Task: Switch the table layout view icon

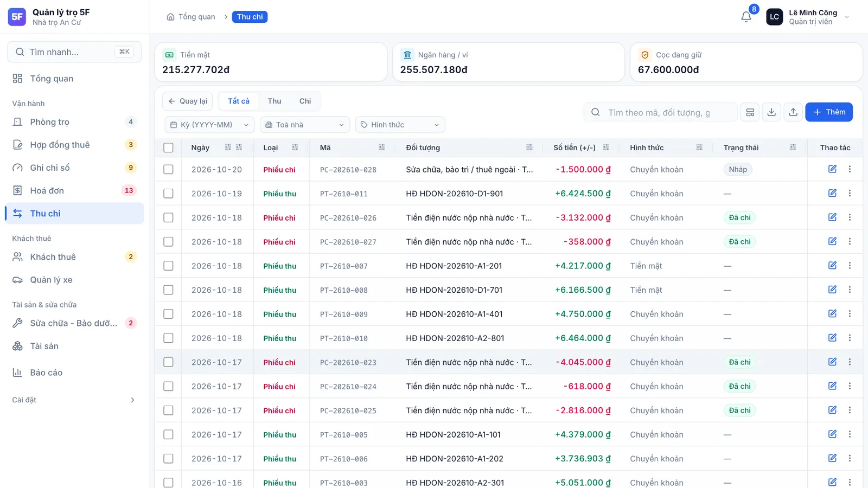Action: (750, 112)
